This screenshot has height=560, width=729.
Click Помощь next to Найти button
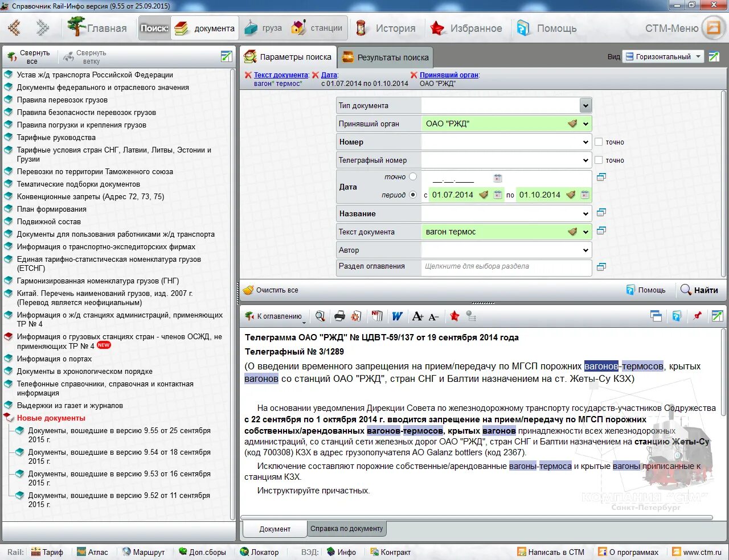(646, 290)
